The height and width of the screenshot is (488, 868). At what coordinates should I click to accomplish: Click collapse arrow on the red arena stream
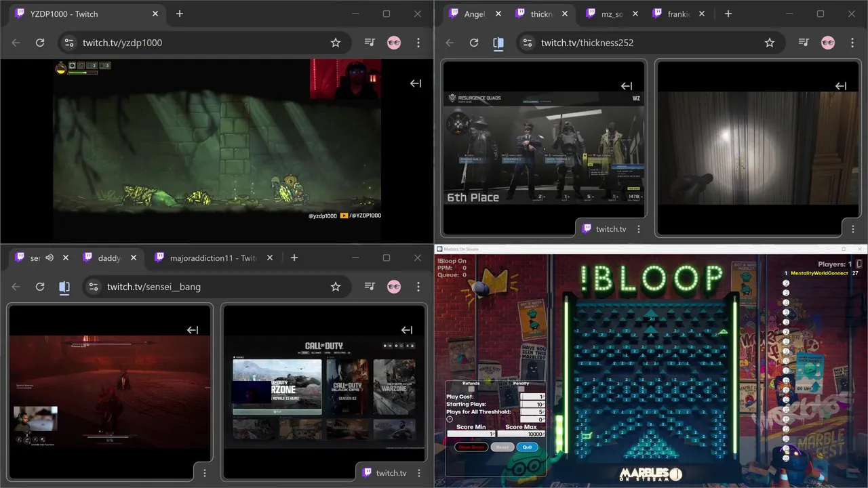[x=193, y=330]
